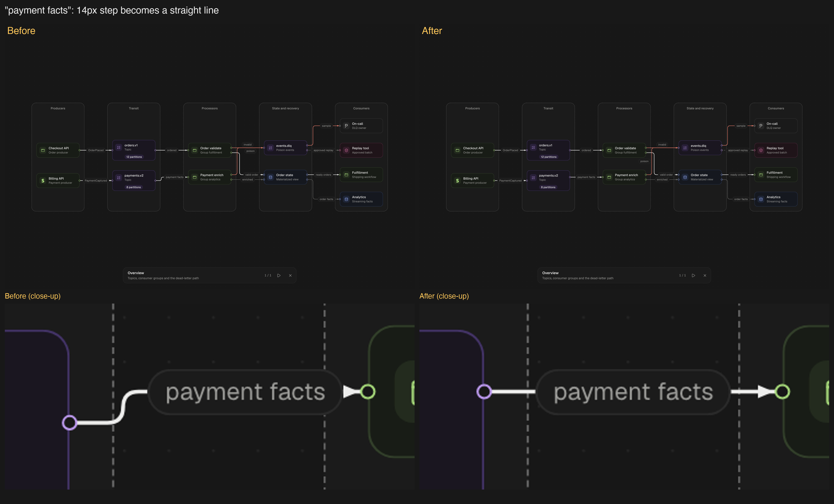Image resolution: width=834 pixels, height=504 pixels.
Task: Click Fulfillment icon in After diagram
Action: (761, 175)
